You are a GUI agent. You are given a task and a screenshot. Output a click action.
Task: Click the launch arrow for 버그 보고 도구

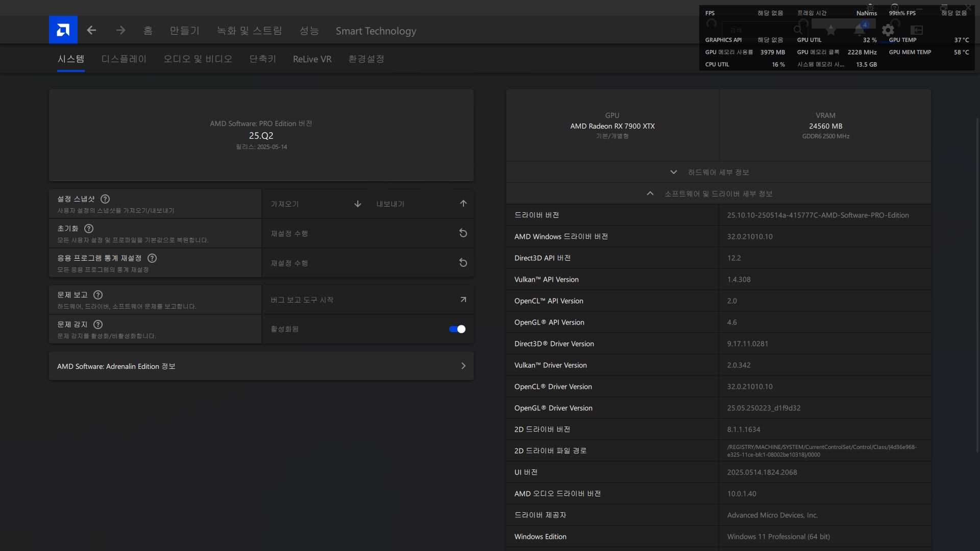pos(463,299)
